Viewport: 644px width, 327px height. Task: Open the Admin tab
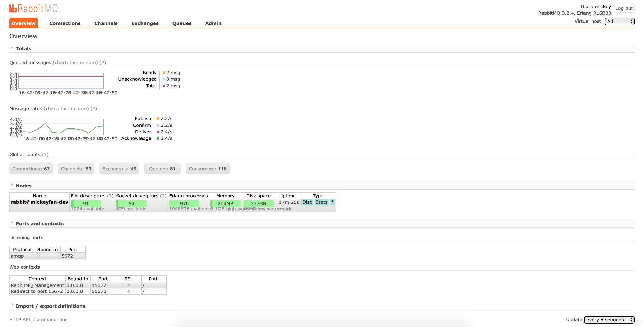tap(213, 23)
